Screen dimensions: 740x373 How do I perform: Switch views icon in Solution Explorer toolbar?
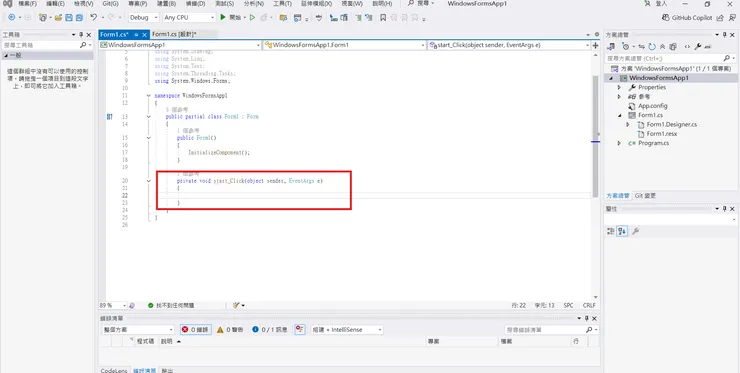612,46
